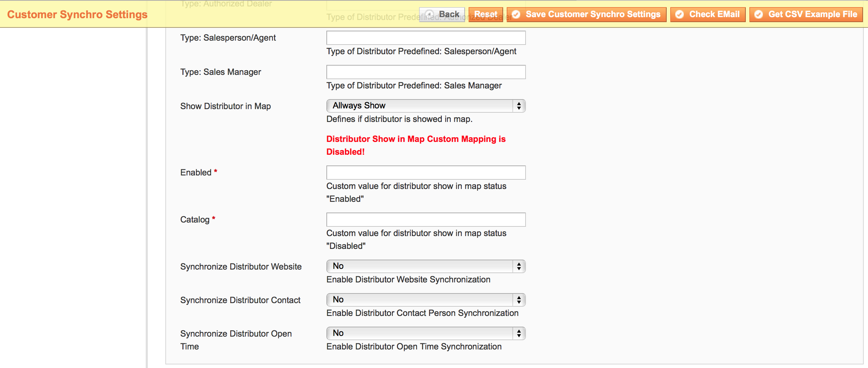Click 'Enable Distributor Website Synchronization' note
The height and width of the screenshot is (368, 868).
[408, 280]
